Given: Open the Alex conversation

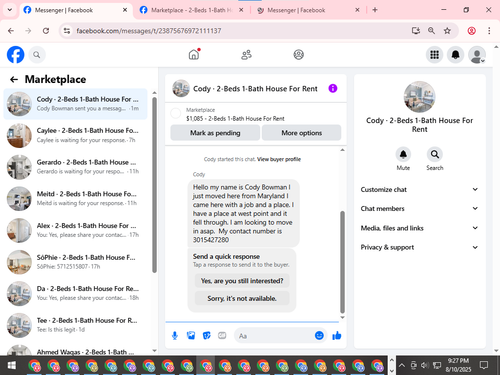Looking at the screenshot, I should click(76, 230).
